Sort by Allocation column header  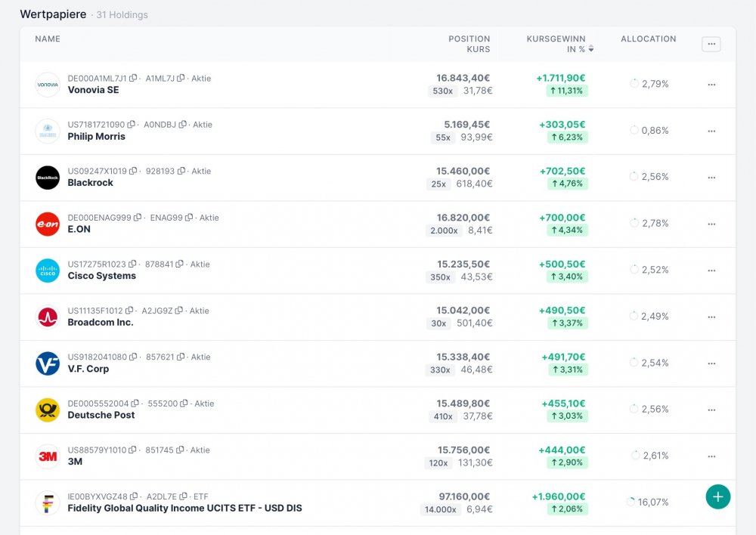point(648,39)
